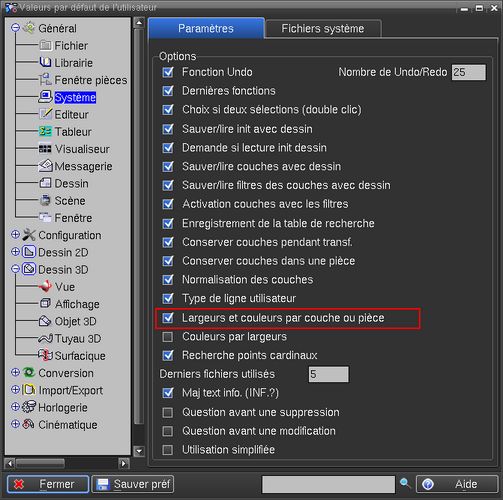Expand the Configuration tree node
503x500 pixels.
pyautogui.click(x=15, y=235)
